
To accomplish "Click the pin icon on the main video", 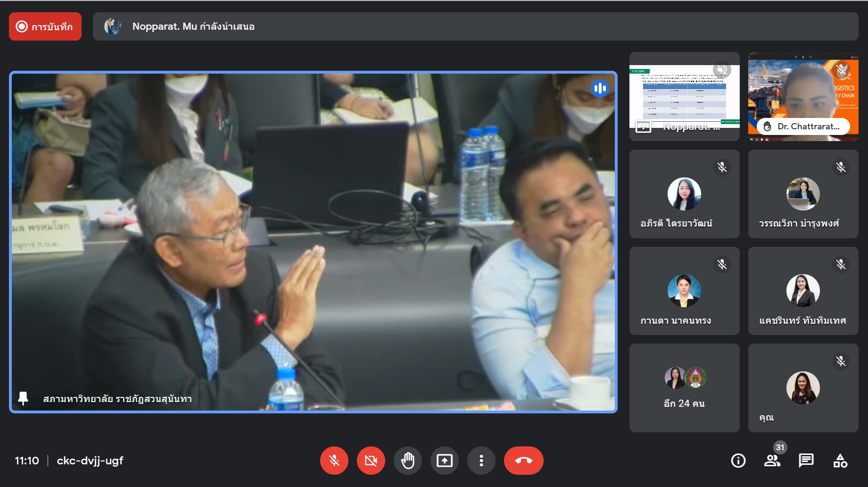I will [23, 399].
